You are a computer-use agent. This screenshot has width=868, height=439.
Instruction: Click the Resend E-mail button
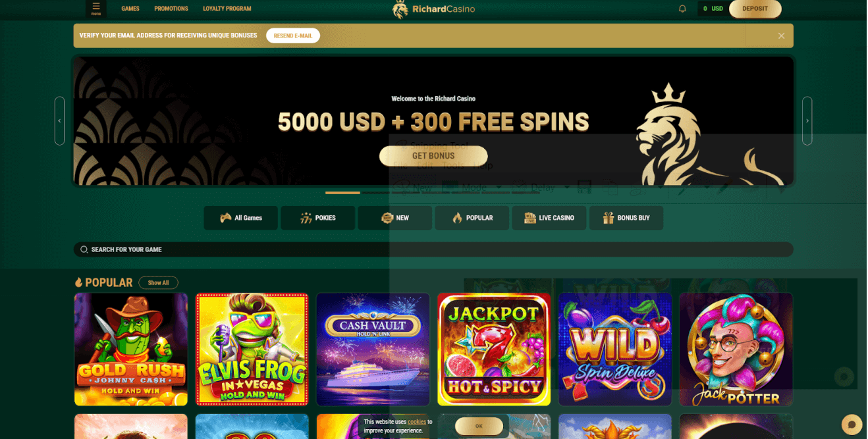293,36
